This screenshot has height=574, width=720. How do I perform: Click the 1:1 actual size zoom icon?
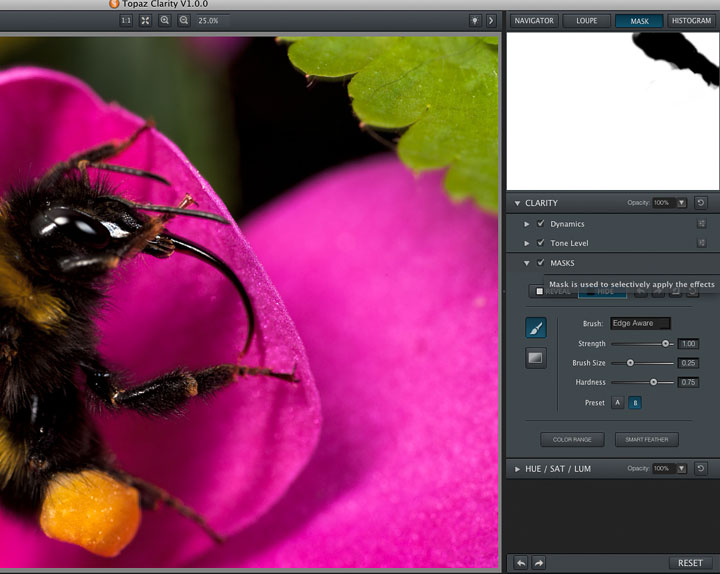[x=126, y=21]
